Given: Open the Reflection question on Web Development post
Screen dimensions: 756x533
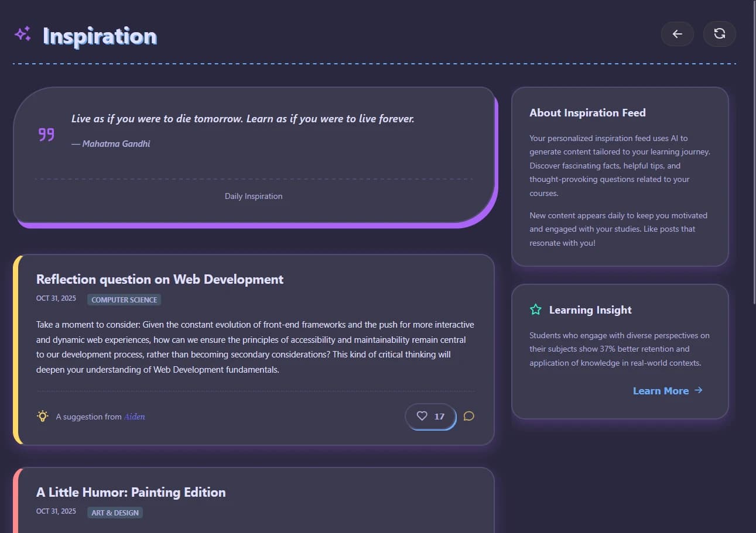Looking at the screenshot, I should 159,279.
